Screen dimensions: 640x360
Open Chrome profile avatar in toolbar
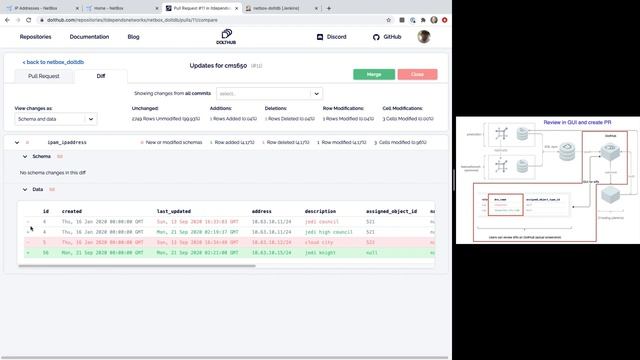434,20
